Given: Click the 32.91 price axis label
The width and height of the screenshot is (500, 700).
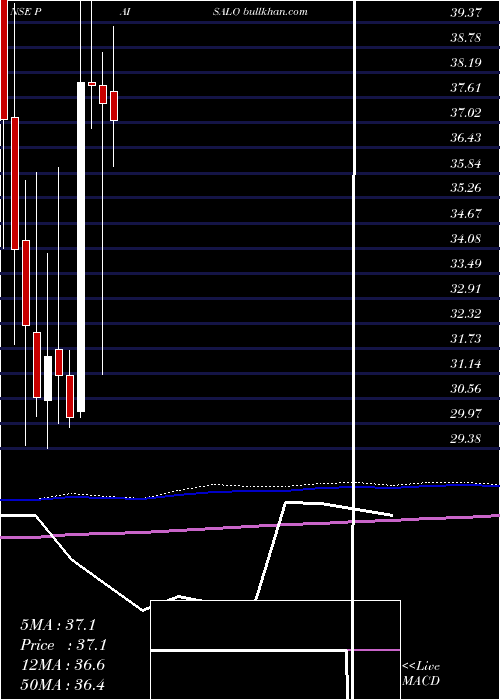Looking at the screenshot, I should pyautogui.click(x=466, y=288).
